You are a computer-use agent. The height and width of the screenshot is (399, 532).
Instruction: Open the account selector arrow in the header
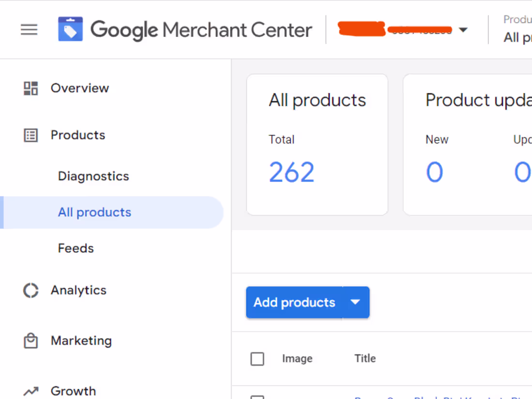[463, 30]
